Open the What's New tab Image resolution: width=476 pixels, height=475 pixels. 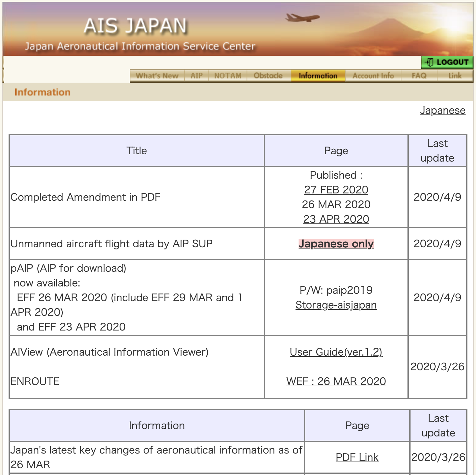157,76
